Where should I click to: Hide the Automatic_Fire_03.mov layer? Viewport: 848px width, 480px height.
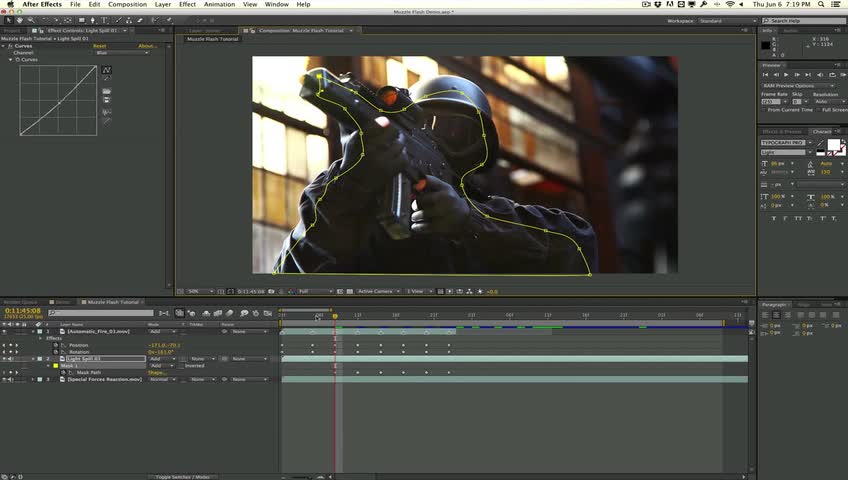tap(4, 331)
